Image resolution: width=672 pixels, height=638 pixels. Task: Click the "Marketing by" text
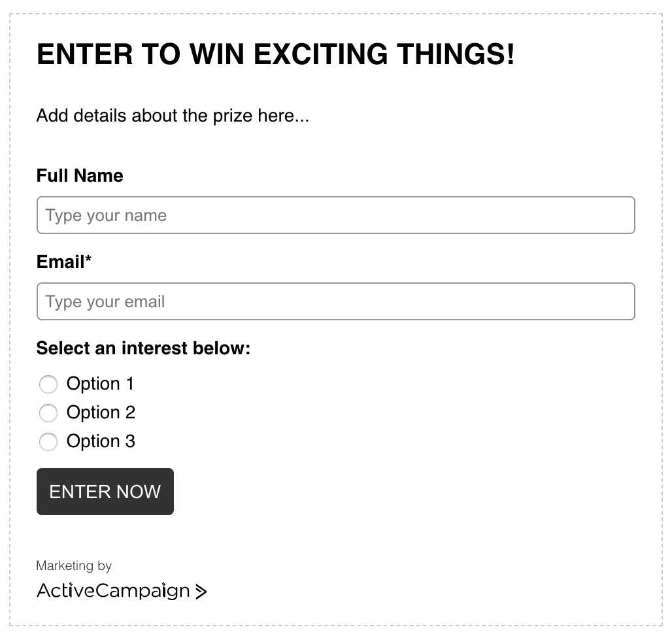pyautogui.click(x=74, y=565)
